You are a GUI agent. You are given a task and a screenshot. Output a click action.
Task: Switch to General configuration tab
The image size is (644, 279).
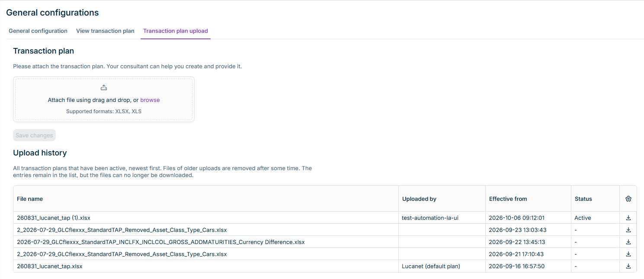click(38, 31)
